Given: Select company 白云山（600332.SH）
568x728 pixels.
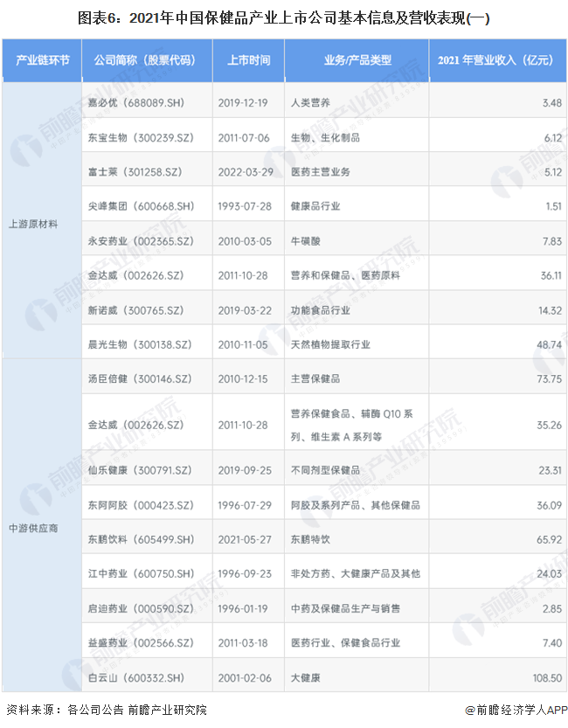Looking at the screenshot, I should tap(136, 678).
